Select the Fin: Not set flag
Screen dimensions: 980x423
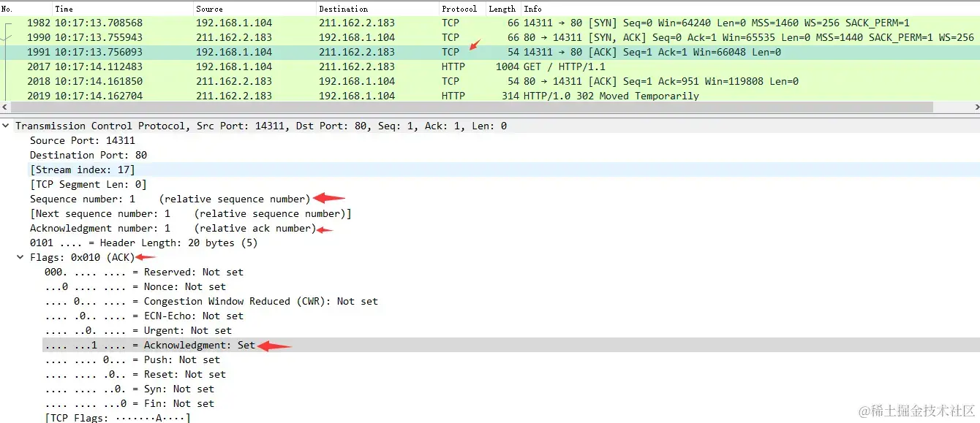[129, 403]
